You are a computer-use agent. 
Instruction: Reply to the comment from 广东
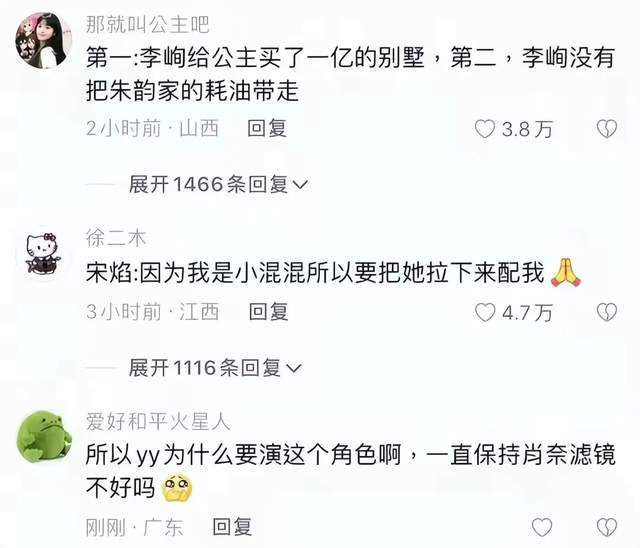point(232,527)
